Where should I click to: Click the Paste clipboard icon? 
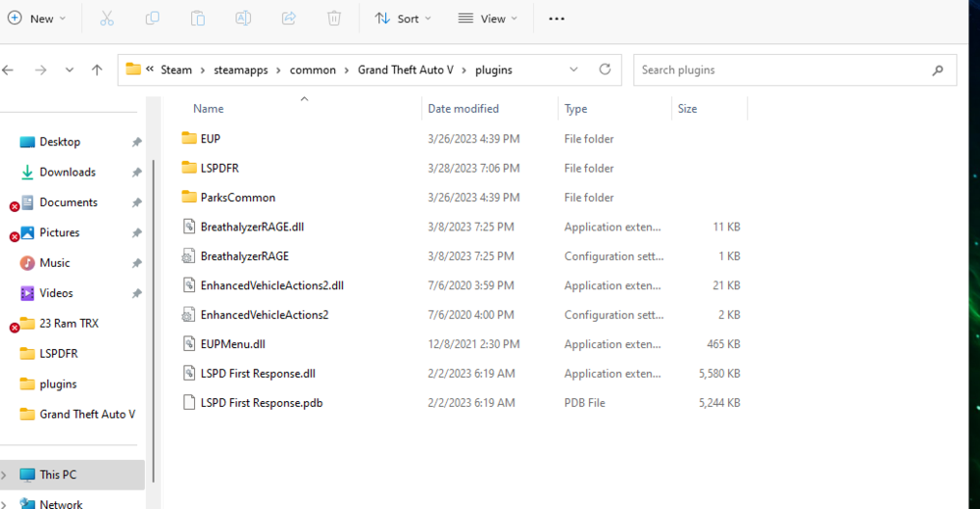198,19
